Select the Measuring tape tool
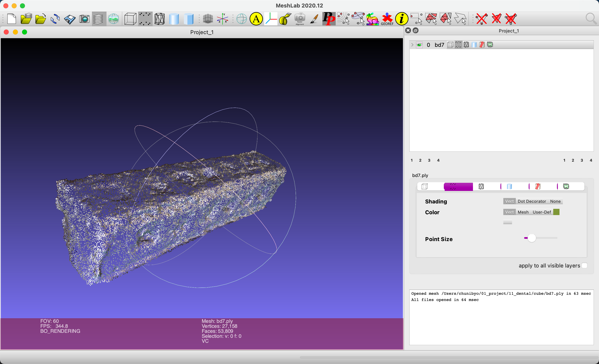599x364 pixels. coord(285,19)
